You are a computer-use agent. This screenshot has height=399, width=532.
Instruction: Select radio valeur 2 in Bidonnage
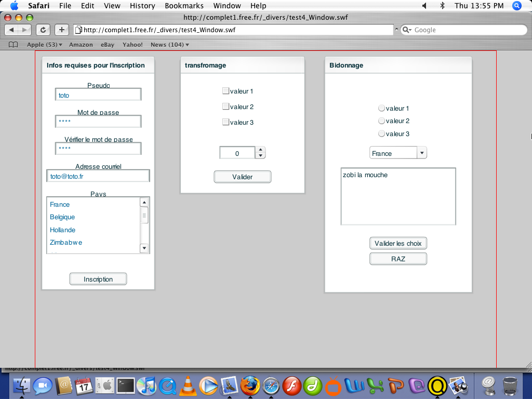[x=381, y=121]
